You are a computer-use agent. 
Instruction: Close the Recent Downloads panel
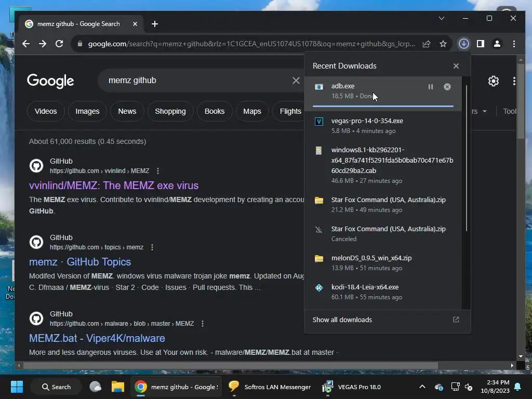(456, 66)
